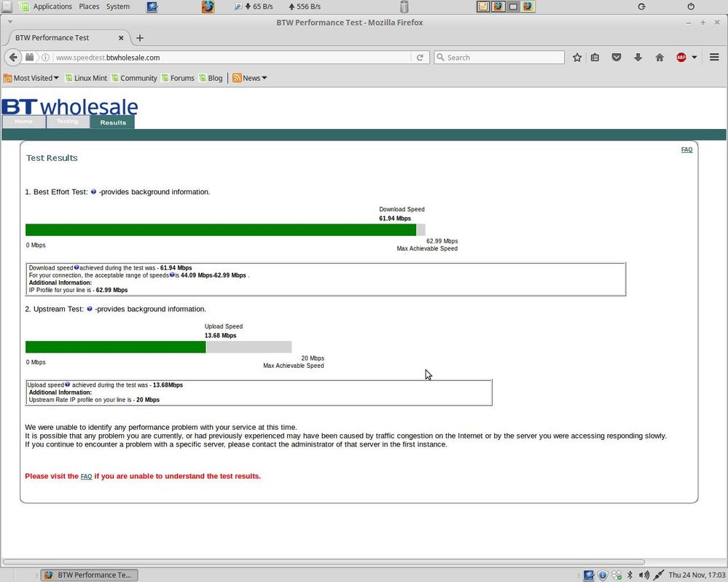Open the Forums bookmark
The image size is (728, 582).
(178, 78)
